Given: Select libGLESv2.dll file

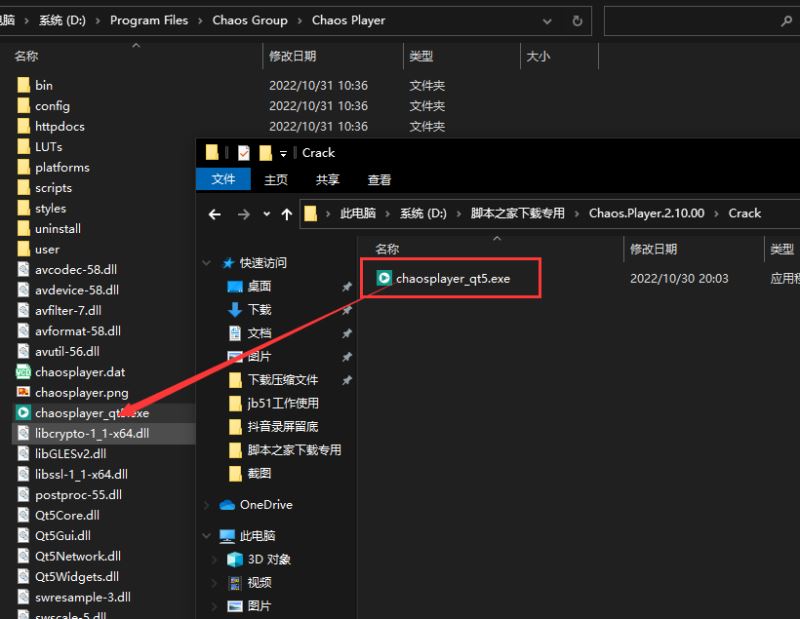Looking at the screenshot, I should coord(70,454).
